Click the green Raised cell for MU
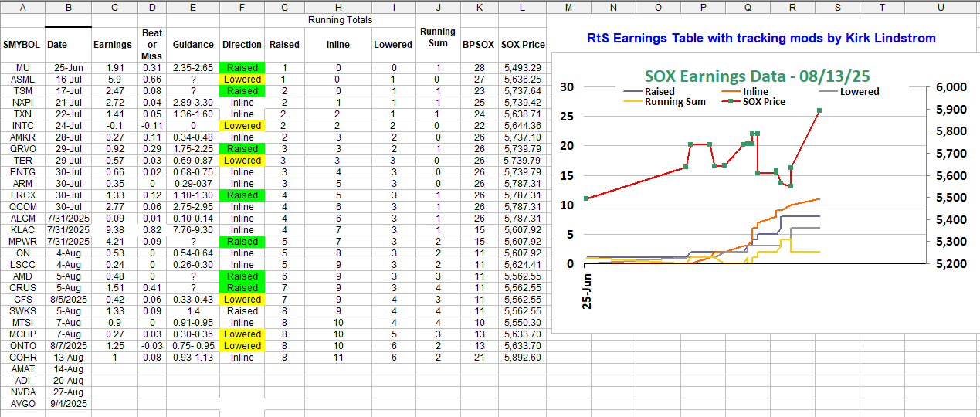 click(242, 68)
